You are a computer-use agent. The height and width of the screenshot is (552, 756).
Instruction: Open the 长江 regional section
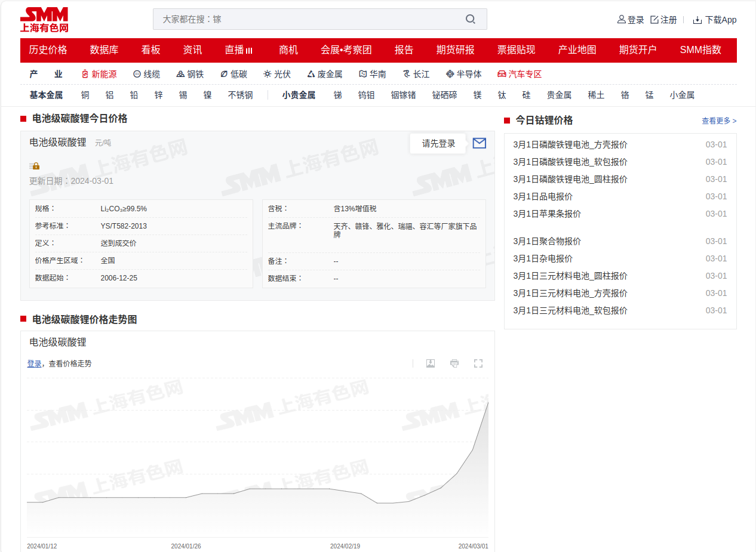(x=416, y=74)
